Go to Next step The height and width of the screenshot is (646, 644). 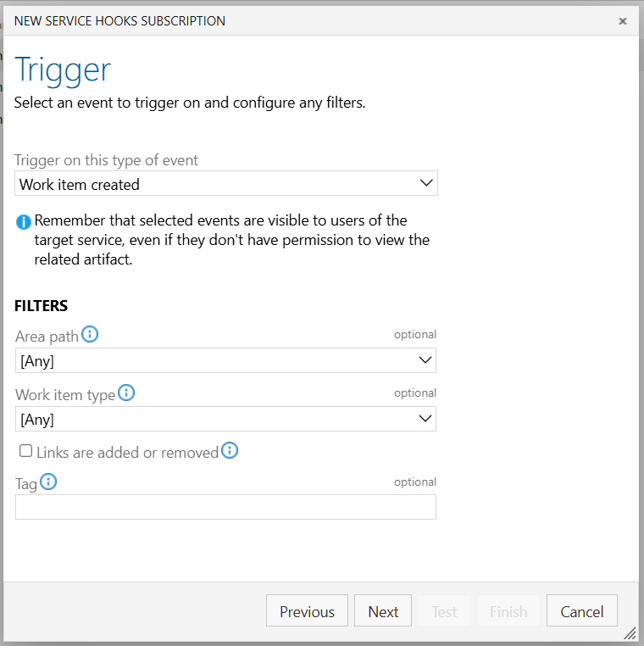(x=383, y=610)
